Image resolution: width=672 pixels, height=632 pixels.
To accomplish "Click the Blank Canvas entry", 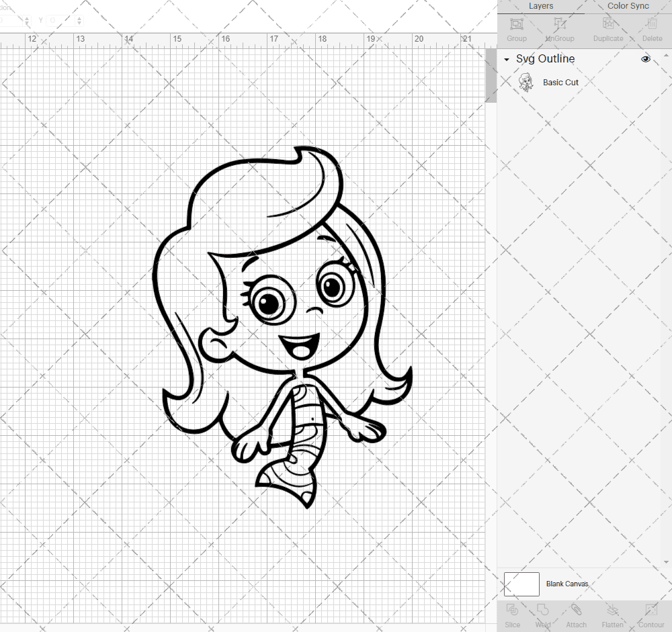I will [x=567, y=584].
